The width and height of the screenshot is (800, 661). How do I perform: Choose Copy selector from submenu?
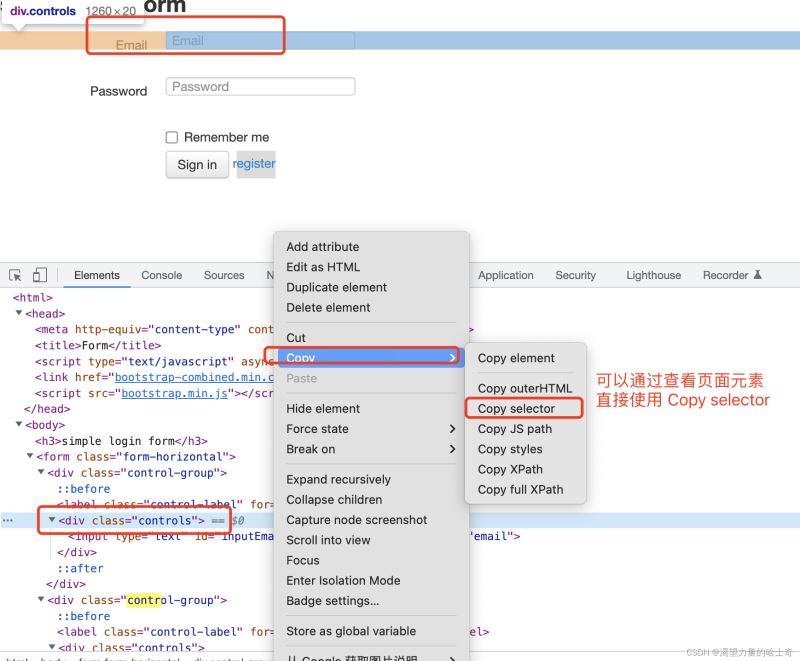click(516, 409)
